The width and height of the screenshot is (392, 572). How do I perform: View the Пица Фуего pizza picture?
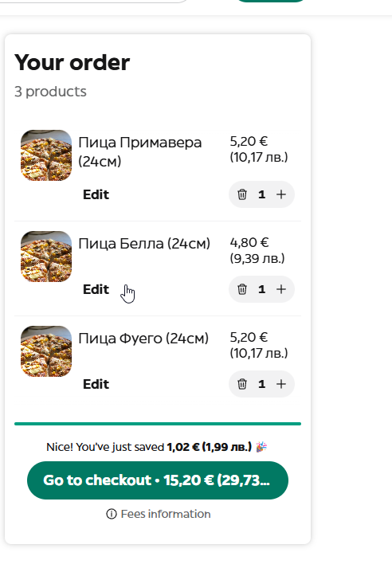tap(46, 351)
